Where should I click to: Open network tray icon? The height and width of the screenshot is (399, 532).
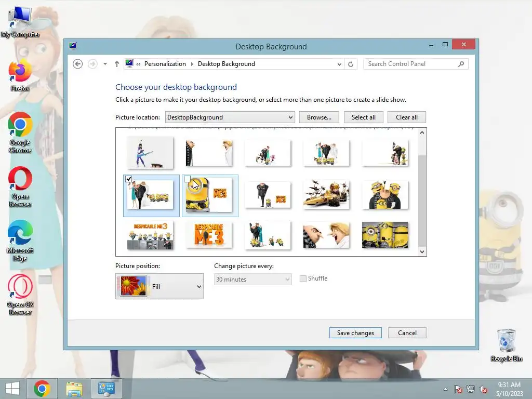tap(471, 389)
